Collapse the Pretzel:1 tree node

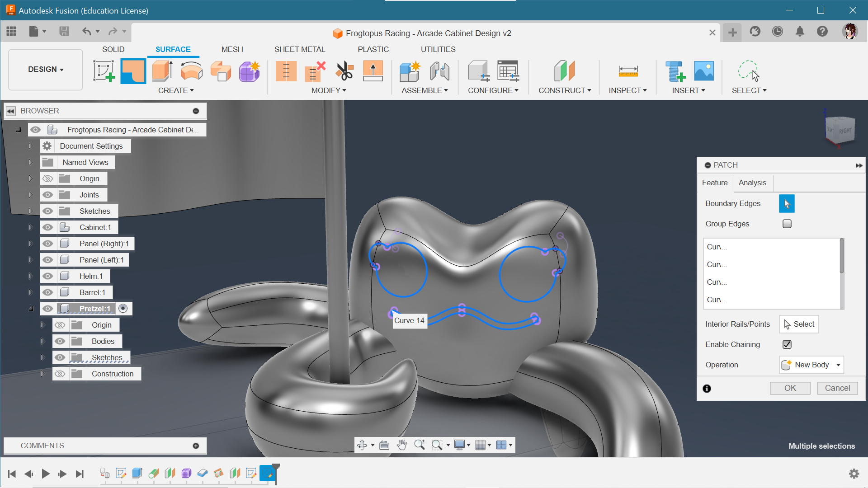coord(30,309)
